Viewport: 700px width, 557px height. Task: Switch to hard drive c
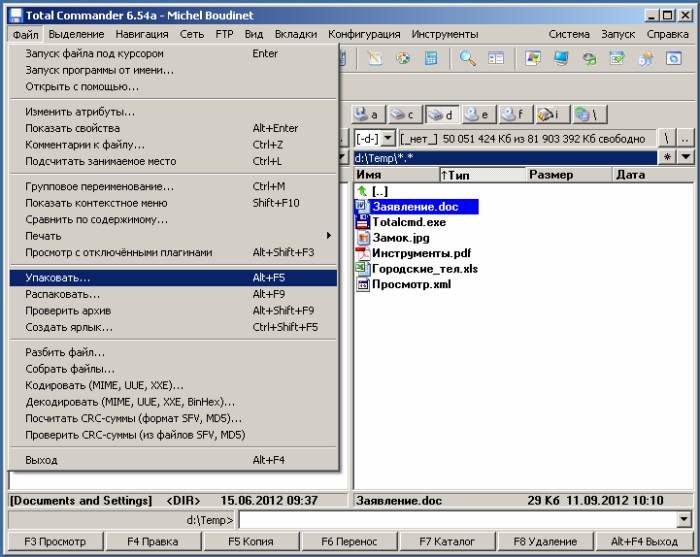click(404, 115)
